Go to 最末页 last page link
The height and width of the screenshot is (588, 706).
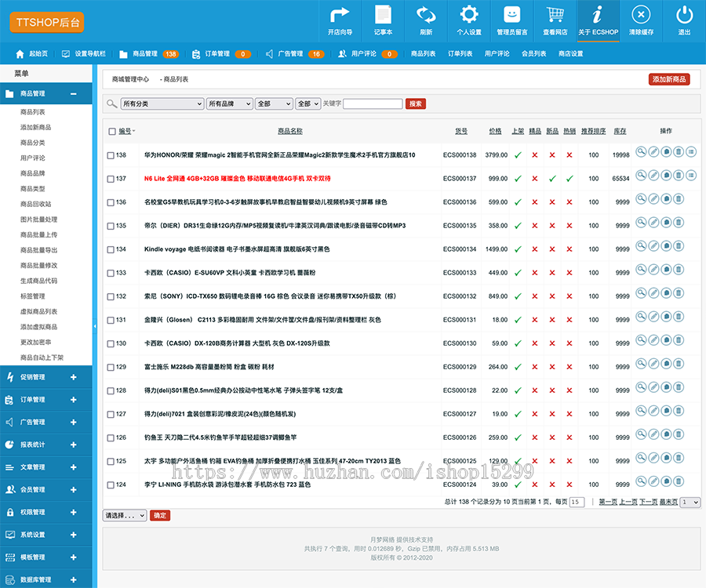pos(668,502)
